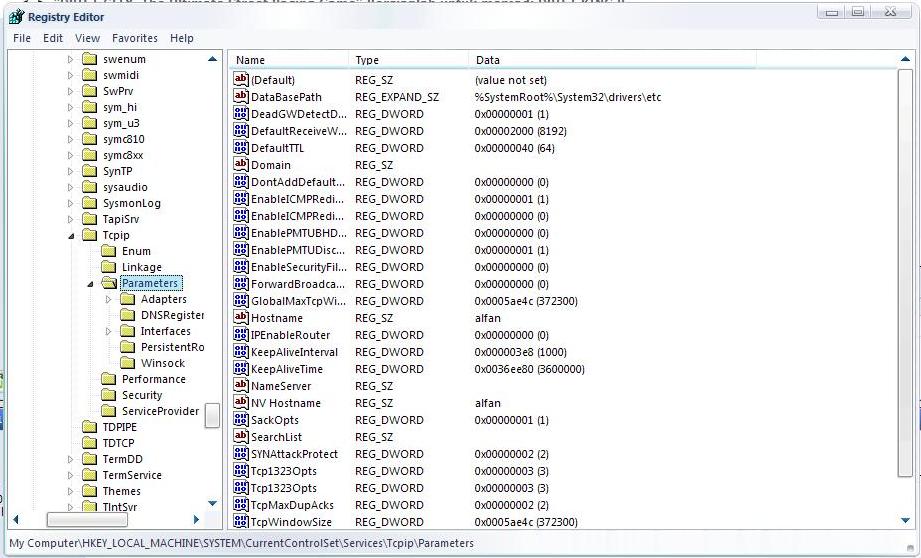Select the ServiceProvider key
Image resolution: width=921 pixels, height=558 pixels.
tap(160, 411)
